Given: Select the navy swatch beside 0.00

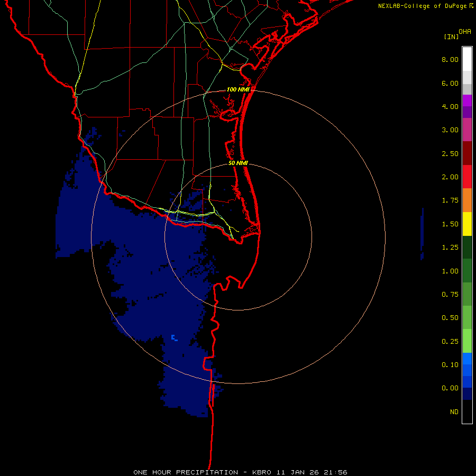Looking at the screenshot, I should point(467,394).
